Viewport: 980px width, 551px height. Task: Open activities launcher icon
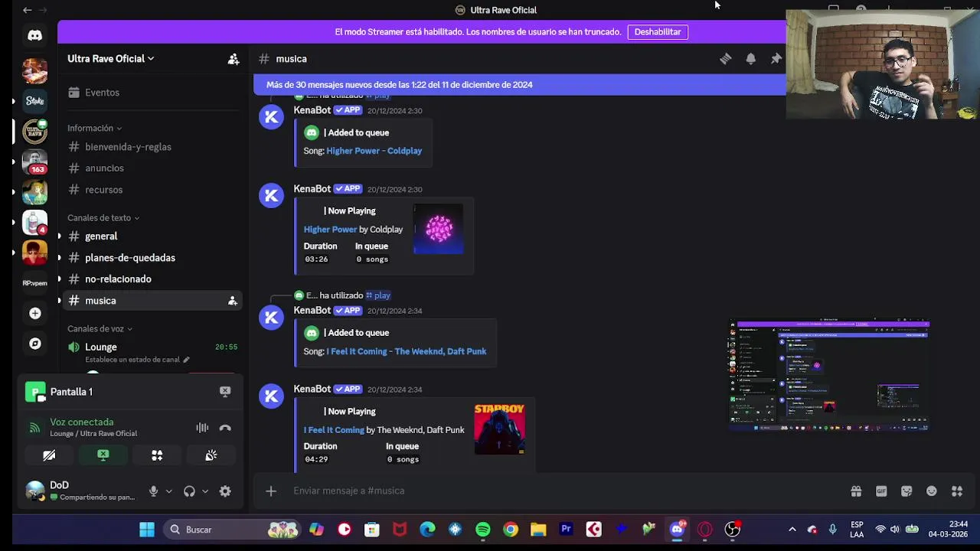(x=157, y=455)
